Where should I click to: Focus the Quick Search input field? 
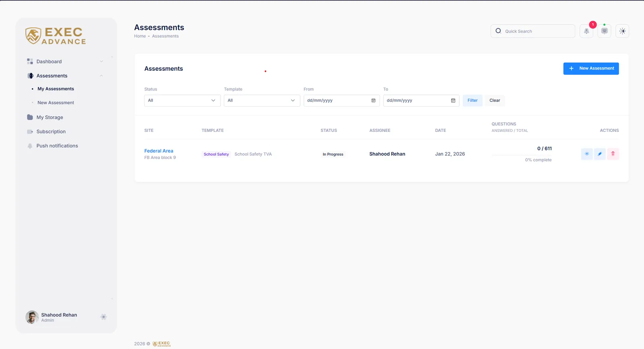[x=533, y=31]
